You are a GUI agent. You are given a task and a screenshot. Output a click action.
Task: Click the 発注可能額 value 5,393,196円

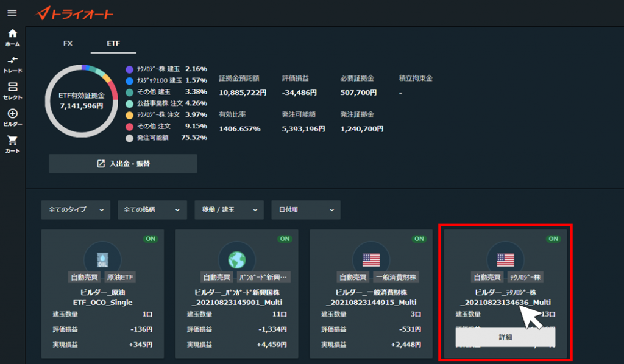pyautogui.click(x=303, y=129)
